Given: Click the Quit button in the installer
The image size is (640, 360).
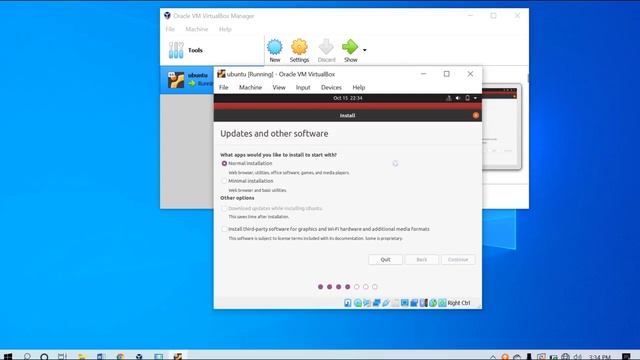Looking at the screenshot, I should [x=385, y=260].
